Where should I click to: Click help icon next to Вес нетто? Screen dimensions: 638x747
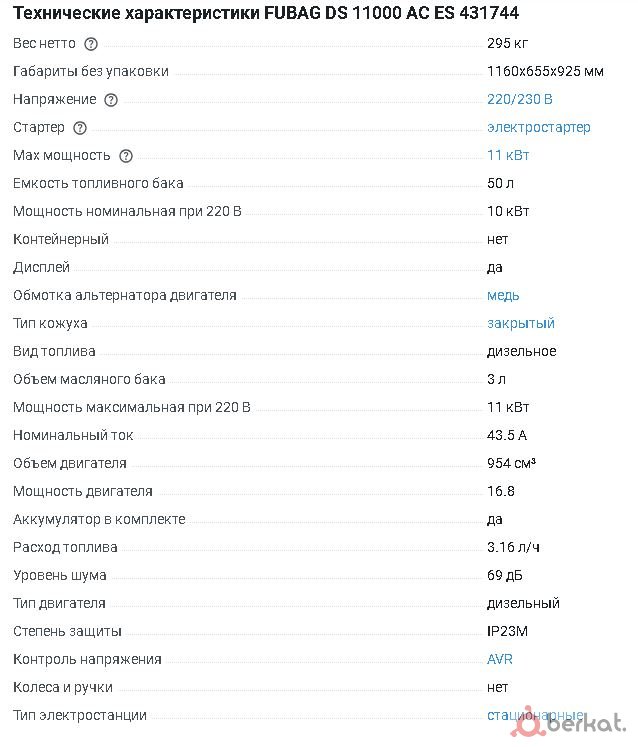(x=92, y=44)
